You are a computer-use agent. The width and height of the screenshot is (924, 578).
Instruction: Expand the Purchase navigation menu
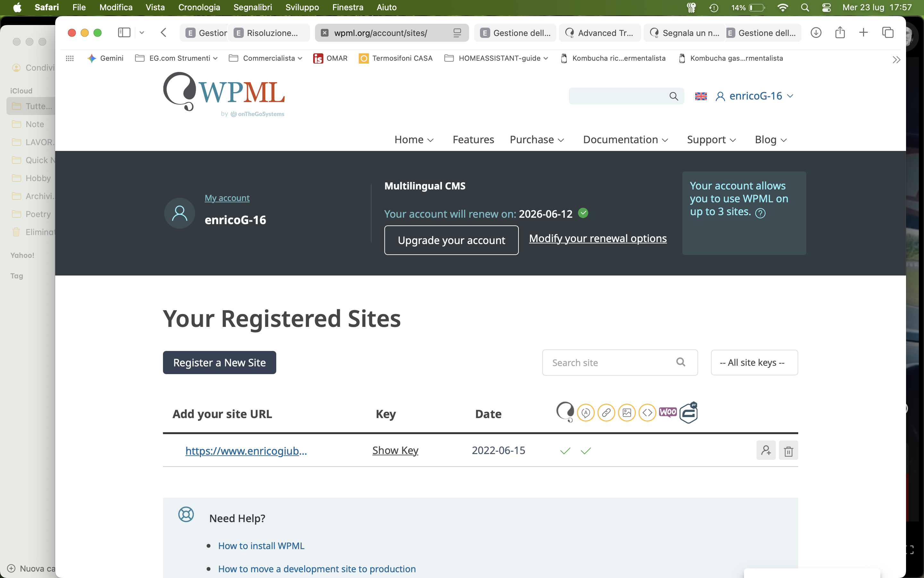[537, 140]
